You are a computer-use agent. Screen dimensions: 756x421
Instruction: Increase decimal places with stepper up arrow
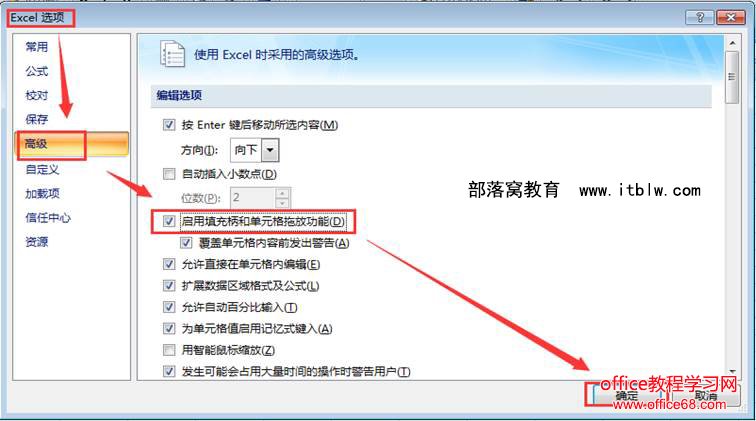pos(283,193)
